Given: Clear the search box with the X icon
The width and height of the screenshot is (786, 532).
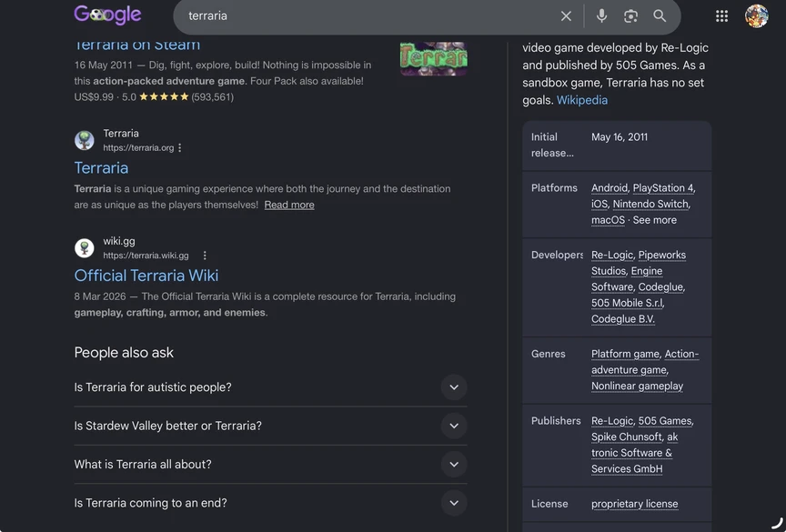Looking at the screenshot, I should click(566, 16).
